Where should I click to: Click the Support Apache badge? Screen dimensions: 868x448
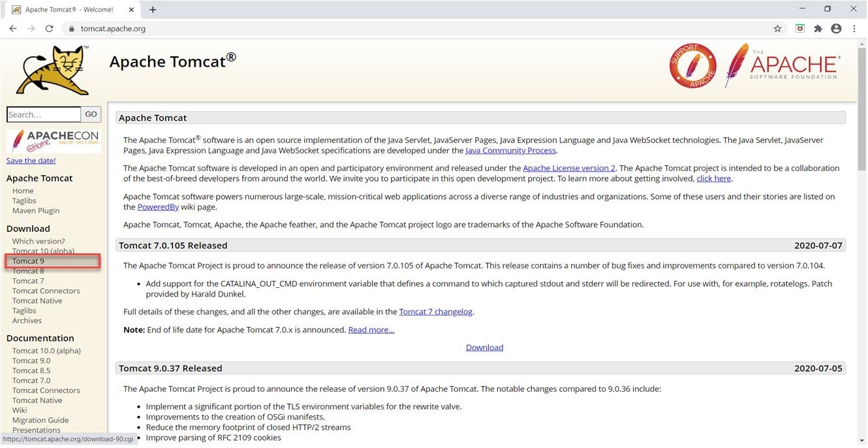[x=692, y=65]
